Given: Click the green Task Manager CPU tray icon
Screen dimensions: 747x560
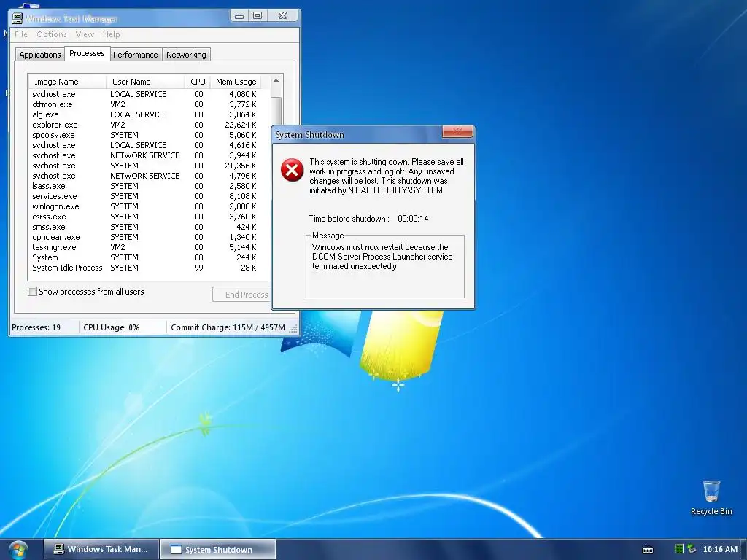Looking at the screenshot, I should click(679, 549).
